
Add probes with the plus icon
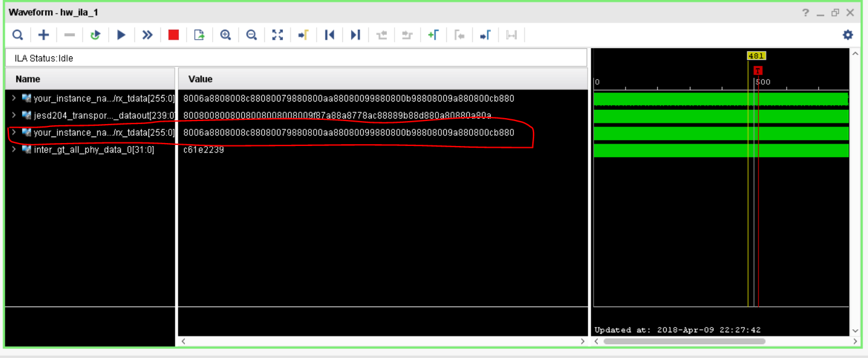(43, 35)
